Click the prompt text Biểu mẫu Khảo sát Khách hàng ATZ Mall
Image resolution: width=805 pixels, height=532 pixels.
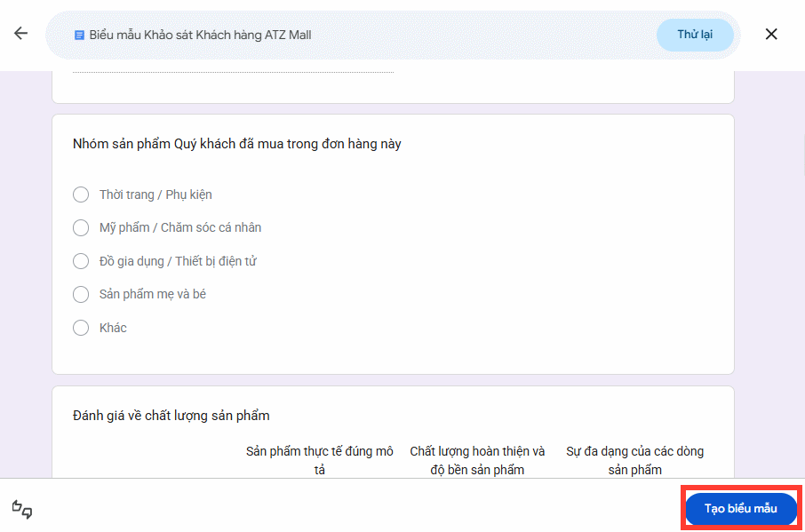pyautogui.click(x=200, y=35)
